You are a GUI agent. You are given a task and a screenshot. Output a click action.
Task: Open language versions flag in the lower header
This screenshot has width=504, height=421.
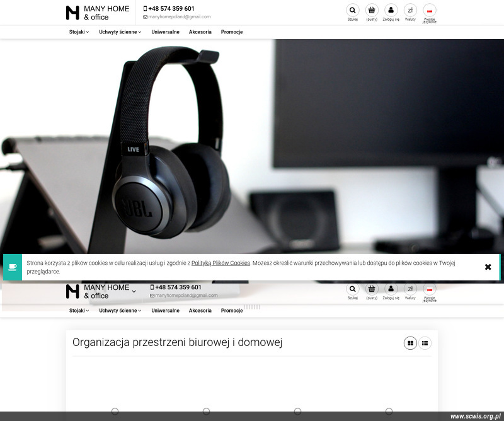click(x=430, y=289)
